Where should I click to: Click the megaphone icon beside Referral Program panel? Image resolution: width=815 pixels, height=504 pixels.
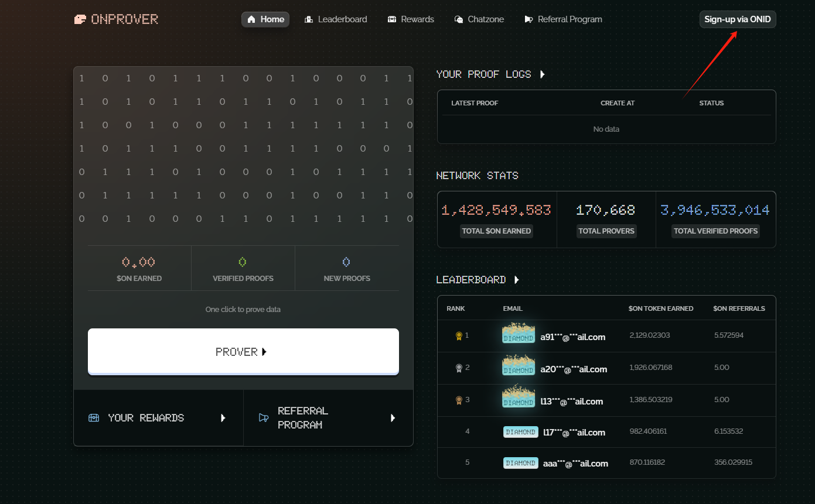click(x=264, y=418)
